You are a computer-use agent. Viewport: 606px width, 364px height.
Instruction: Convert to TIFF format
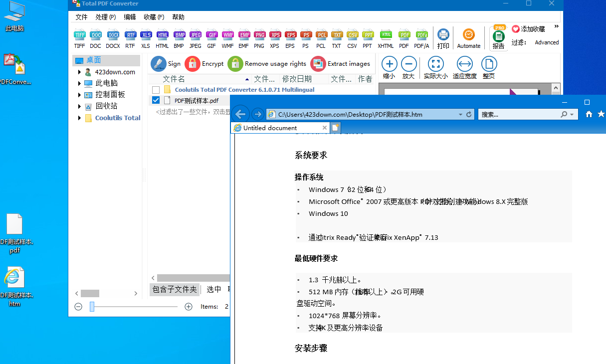click(80, 39)
